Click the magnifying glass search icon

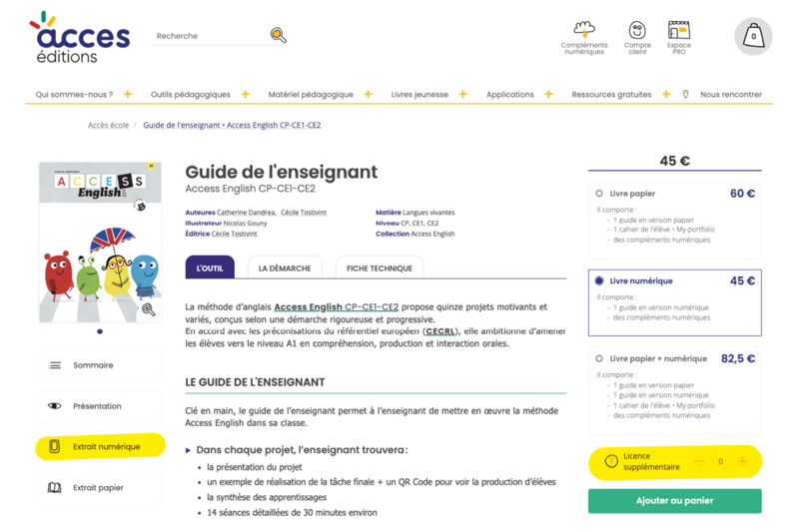[x=279, y=35]
